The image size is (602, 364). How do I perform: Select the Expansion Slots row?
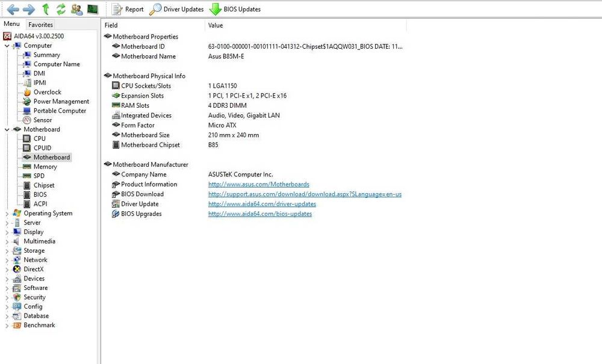(199, 96)
